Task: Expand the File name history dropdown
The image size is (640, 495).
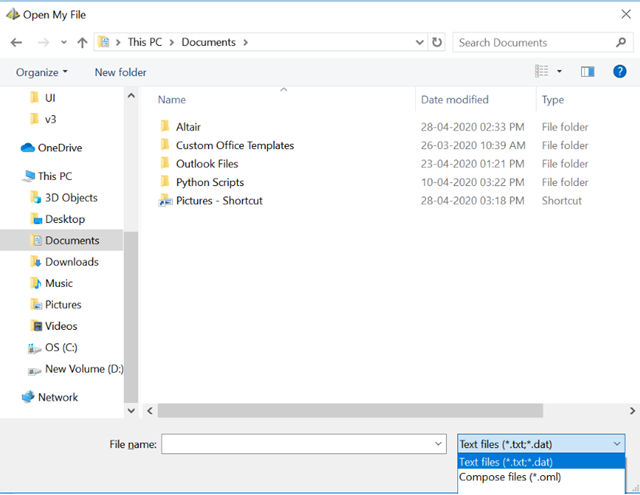Action: [x=439, y=444]
